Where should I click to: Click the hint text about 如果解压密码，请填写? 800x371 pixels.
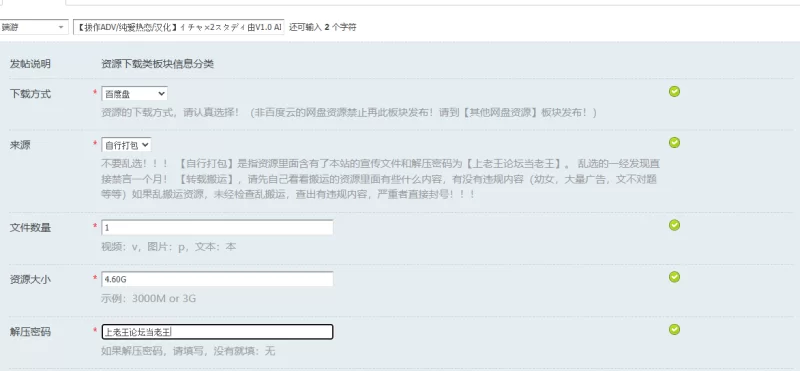pos(188,351)
